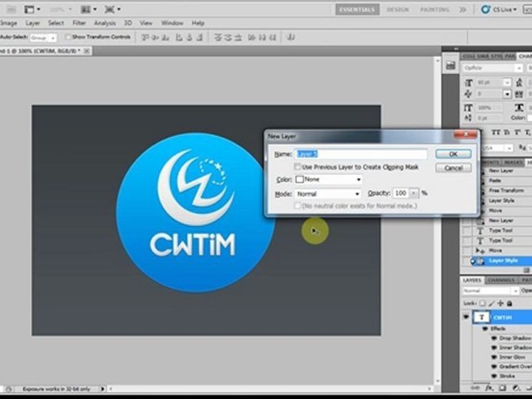532x399 pixels.
Task: Open the Layer menu
Action: [x=33, y=23]
